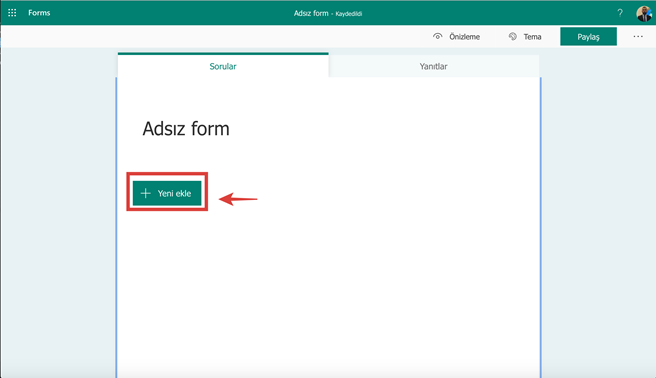The height and width of the screenshot is (378, 656).
Task: Open the app launcher grid icon
Action: tap(12, 13)
